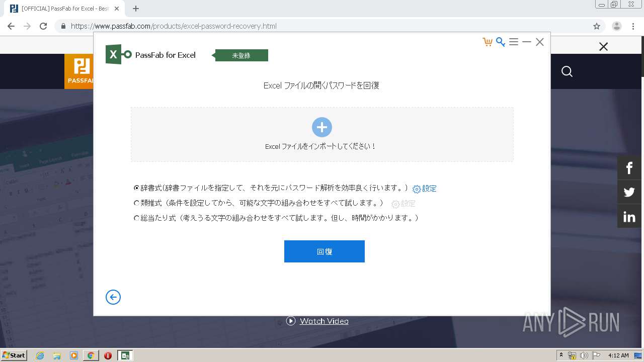This screenshot has height=362, width=644.
Task: Click the site lock security icon
Action: tap(63, 26)
